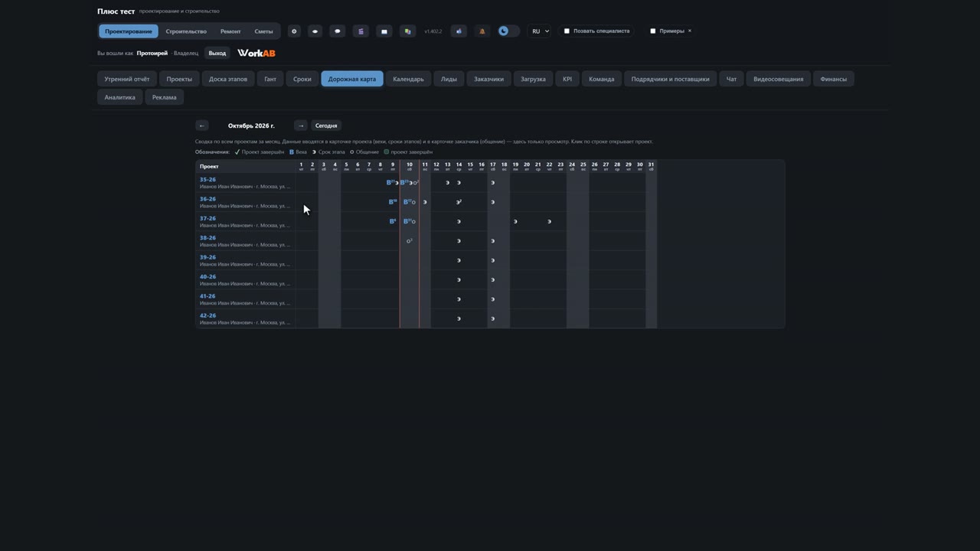Go to previous month with left arrow
Image resolution: width=980 pixels, height=551 pixels.
coord(202,126)
